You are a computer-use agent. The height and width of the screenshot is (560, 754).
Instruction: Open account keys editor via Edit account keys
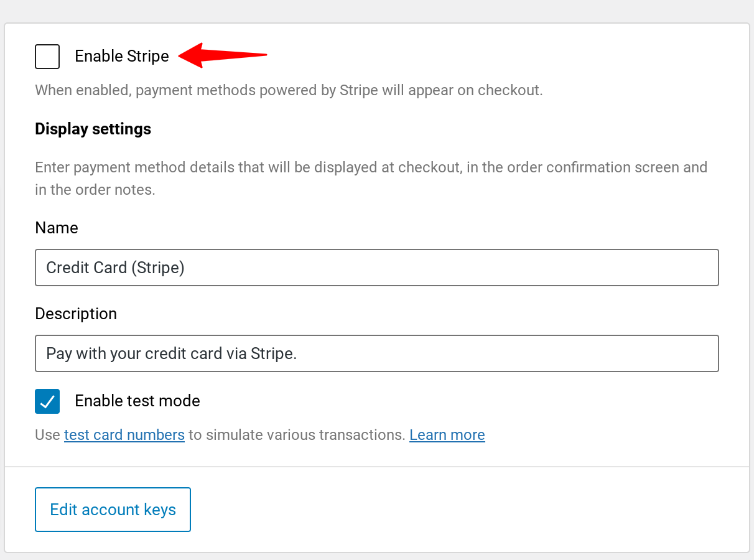pos(113,509)
